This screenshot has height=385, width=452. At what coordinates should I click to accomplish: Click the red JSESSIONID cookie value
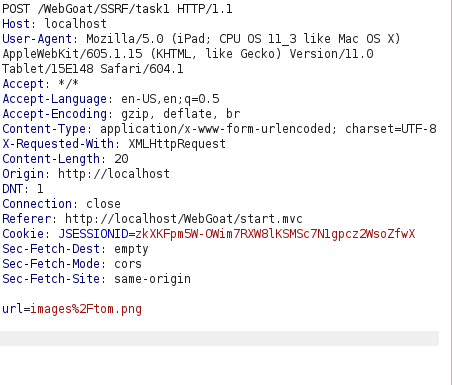pos(275,234)
